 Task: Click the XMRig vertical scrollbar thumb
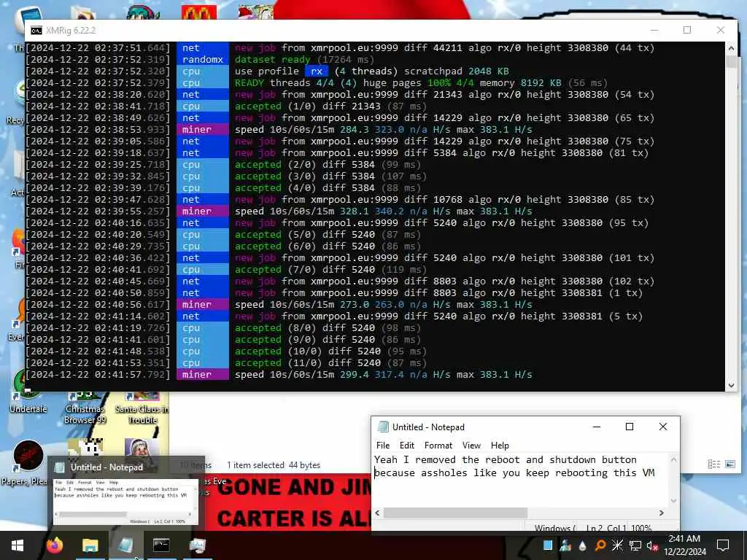click(731, 62)
